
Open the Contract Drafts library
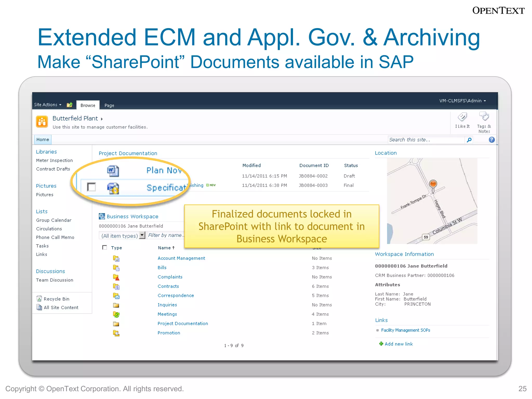point(53,169)
